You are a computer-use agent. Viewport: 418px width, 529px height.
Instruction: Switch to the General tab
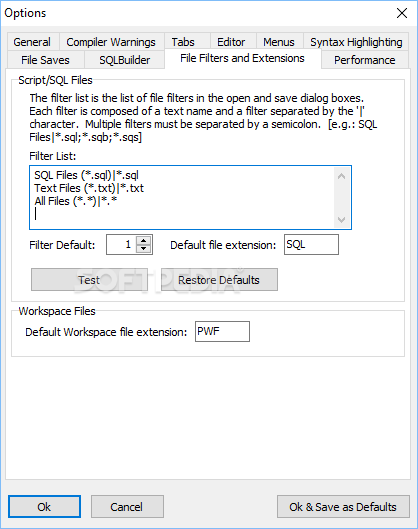[x=32, y=42]
